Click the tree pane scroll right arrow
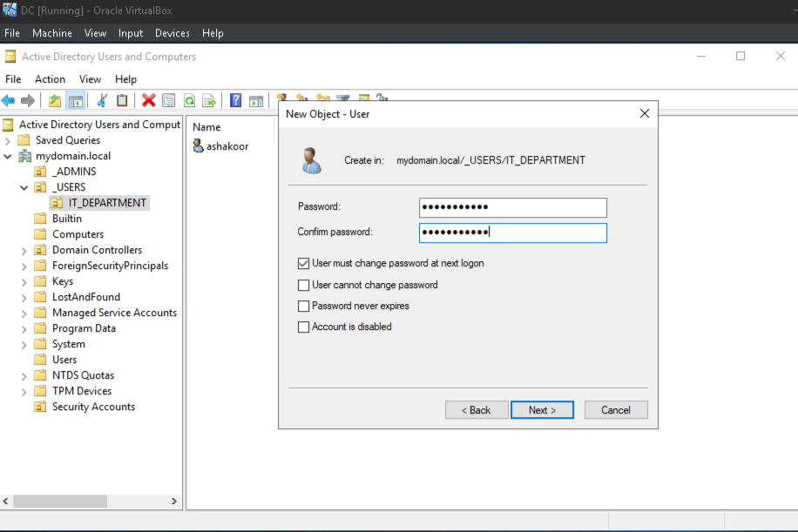This screenshot has height=532, width=798. pos(174,502)
